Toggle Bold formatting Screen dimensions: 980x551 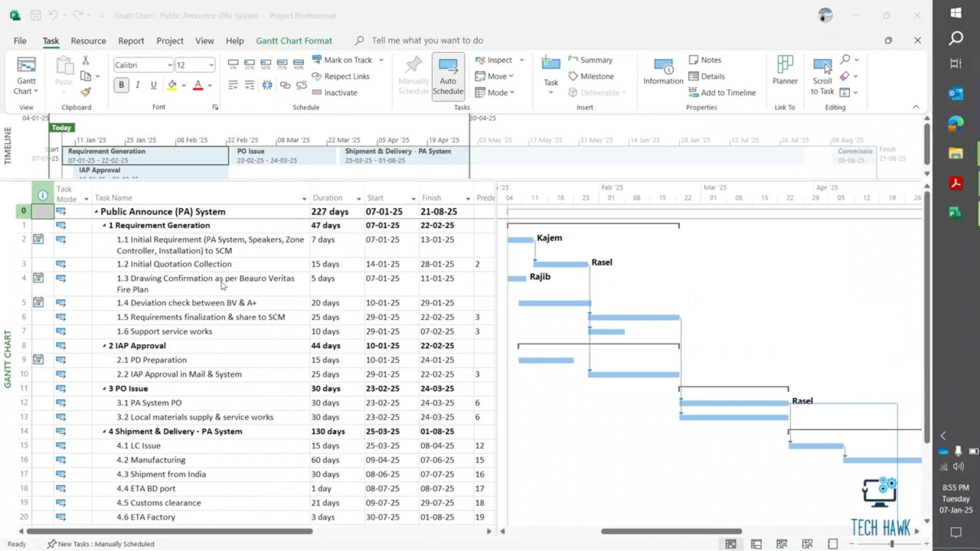tap(121, 85)
